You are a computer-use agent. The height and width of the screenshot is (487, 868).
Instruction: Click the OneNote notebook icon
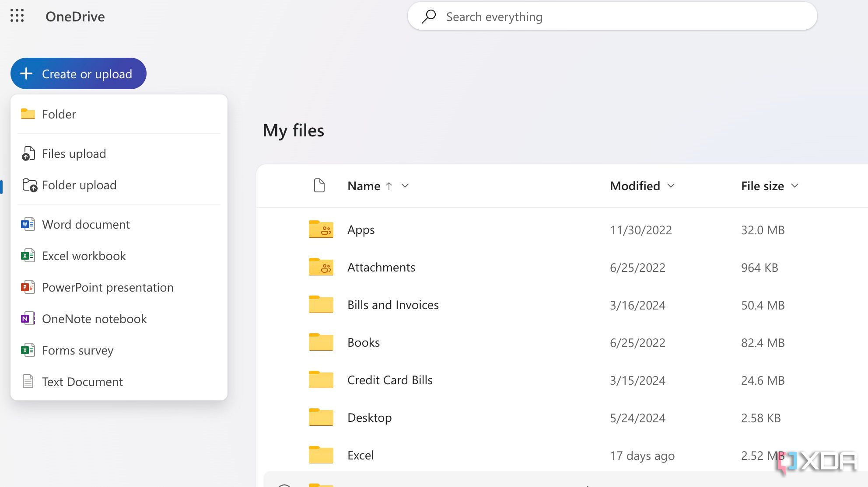(x=28, y=319)
